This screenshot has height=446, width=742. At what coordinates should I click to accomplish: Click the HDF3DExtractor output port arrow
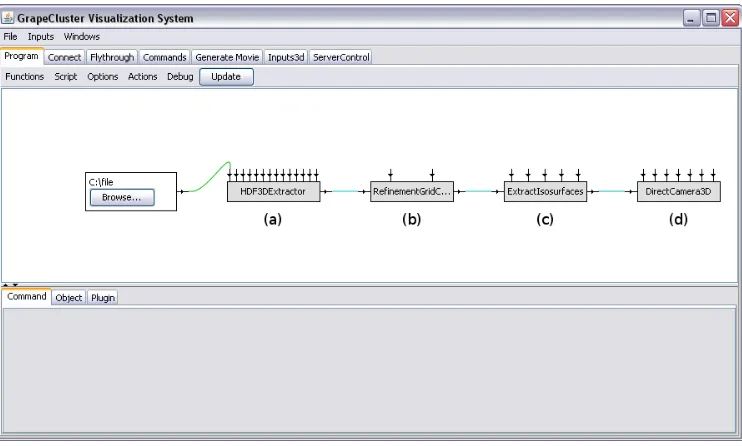(326, 191)
